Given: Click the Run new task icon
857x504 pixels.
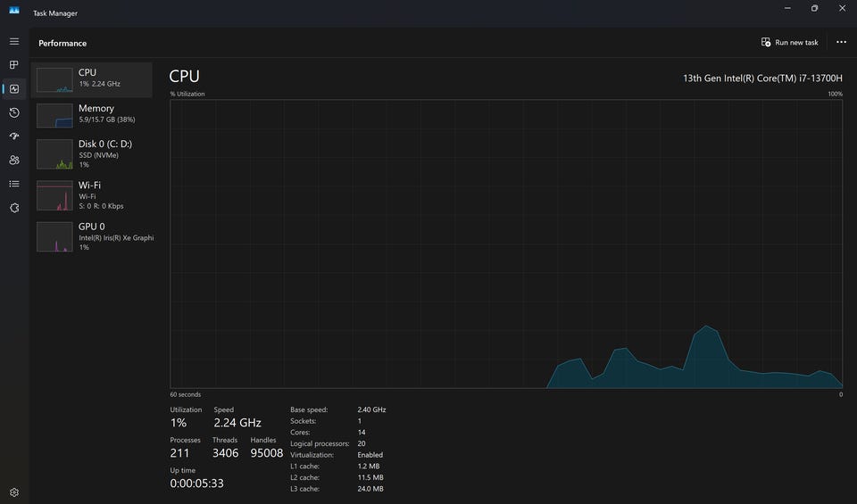Looking at the screenshot, I should click(x=766, y=42).
